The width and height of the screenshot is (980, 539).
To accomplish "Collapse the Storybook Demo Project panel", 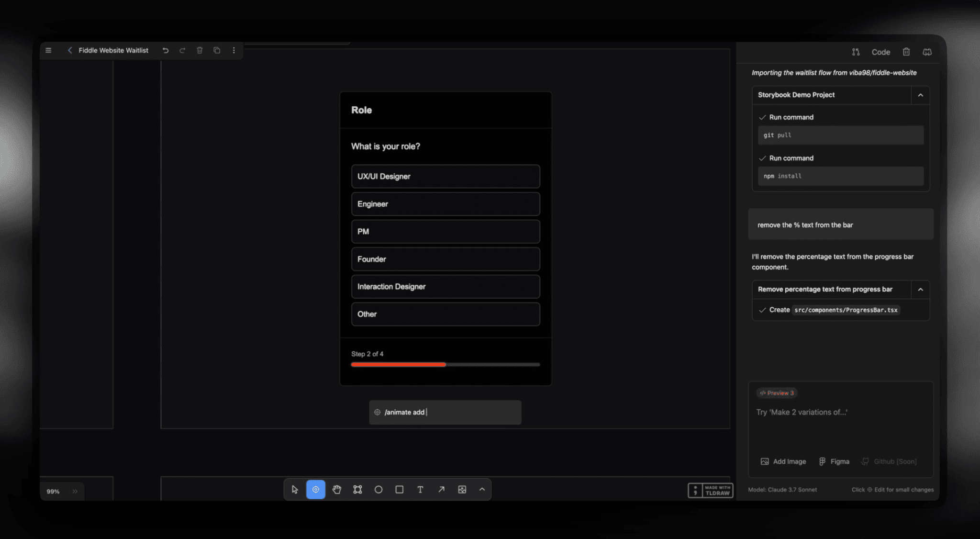I will [x=920, y=95].
